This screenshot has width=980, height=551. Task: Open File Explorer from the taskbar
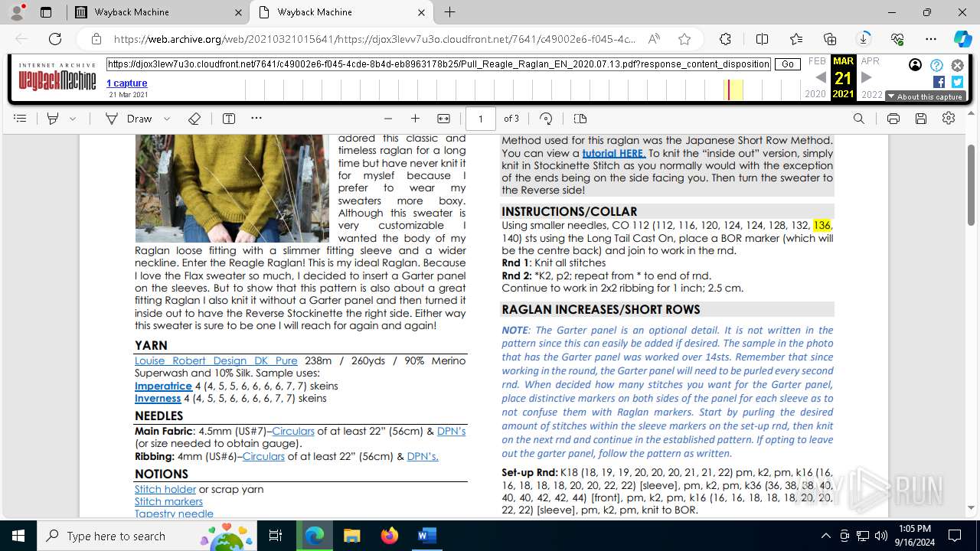tap(352, 536)
